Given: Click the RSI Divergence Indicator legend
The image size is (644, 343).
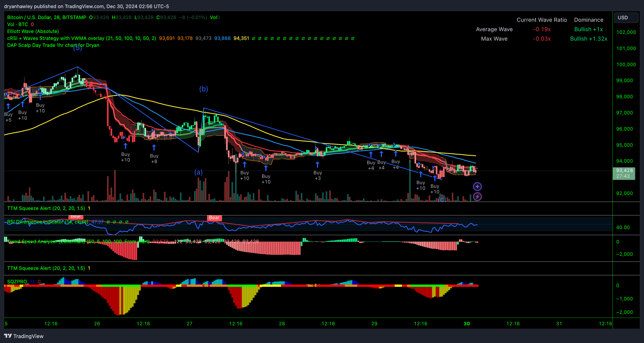Looking at the screenshot, I should [48, 222].
